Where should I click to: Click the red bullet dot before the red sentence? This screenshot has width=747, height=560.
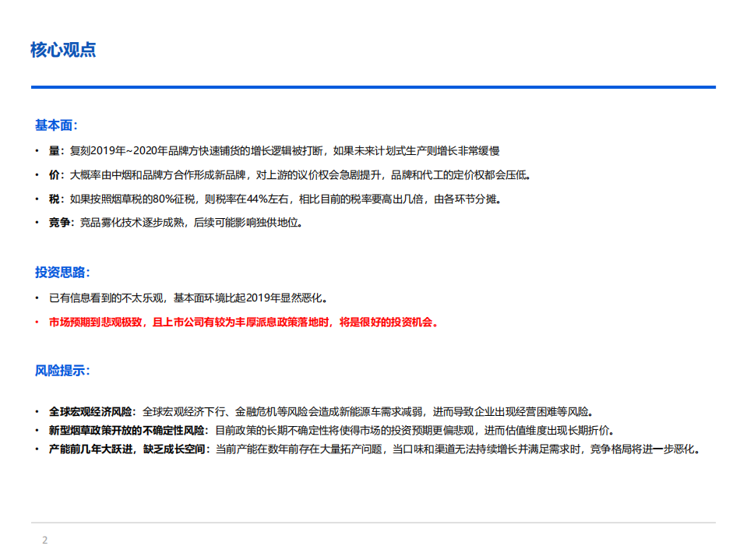click(36, 322)
